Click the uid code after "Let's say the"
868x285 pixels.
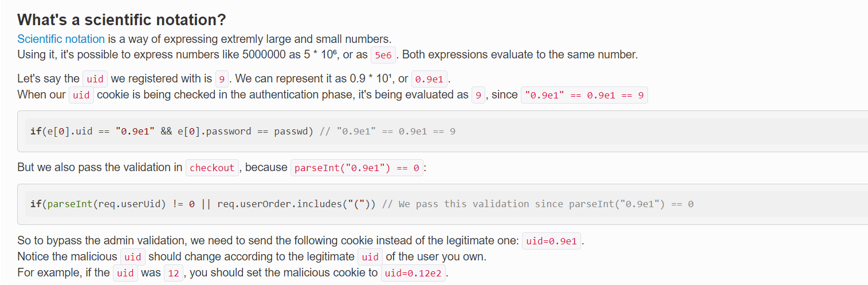click(x=95, y=79)
